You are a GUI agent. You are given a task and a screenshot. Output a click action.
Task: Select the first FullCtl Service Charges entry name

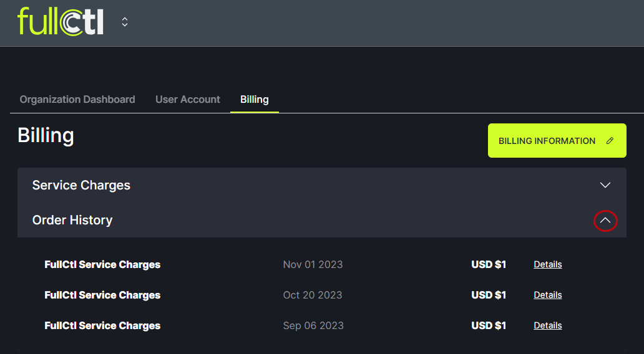(102, 264)
